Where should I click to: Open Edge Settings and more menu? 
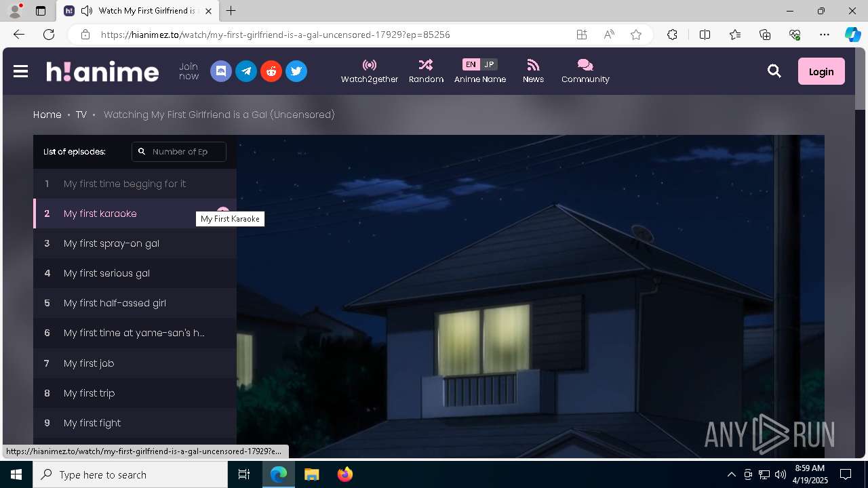coord(825,35)
